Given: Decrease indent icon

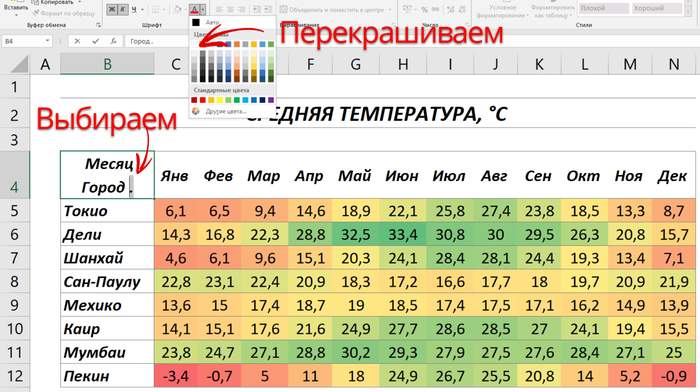Looking at the screenshot, I should 256,9.
